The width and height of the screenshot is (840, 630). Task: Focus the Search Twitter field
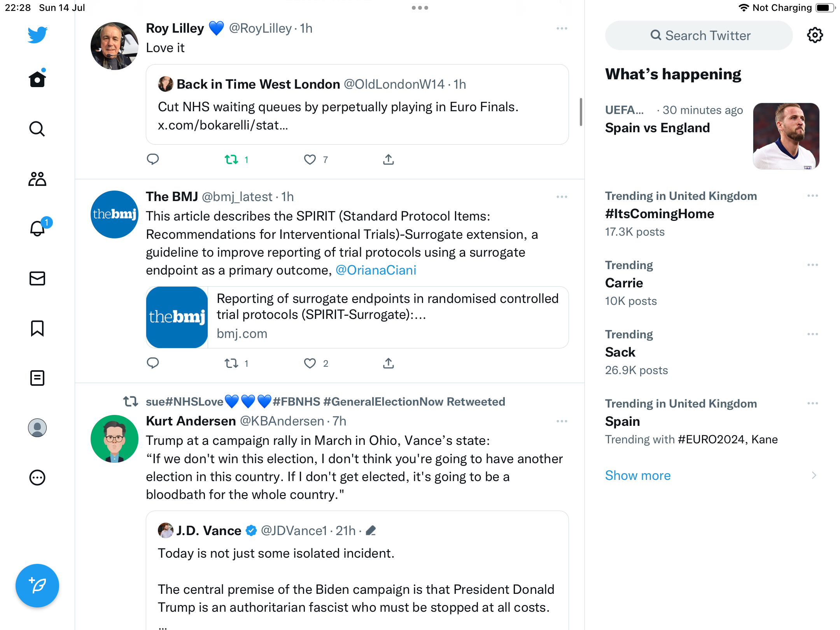tap(699, 35)
